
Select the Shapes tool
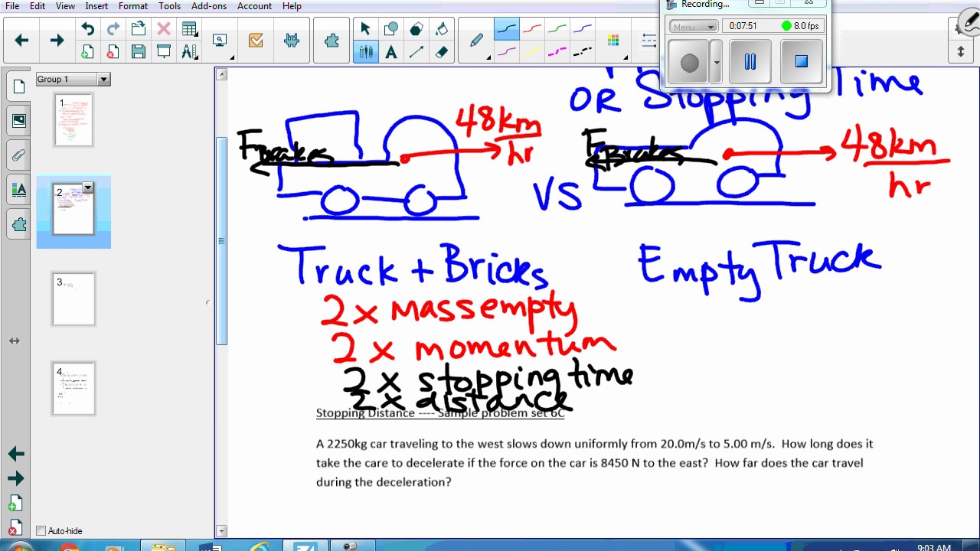tap(390, 29)
